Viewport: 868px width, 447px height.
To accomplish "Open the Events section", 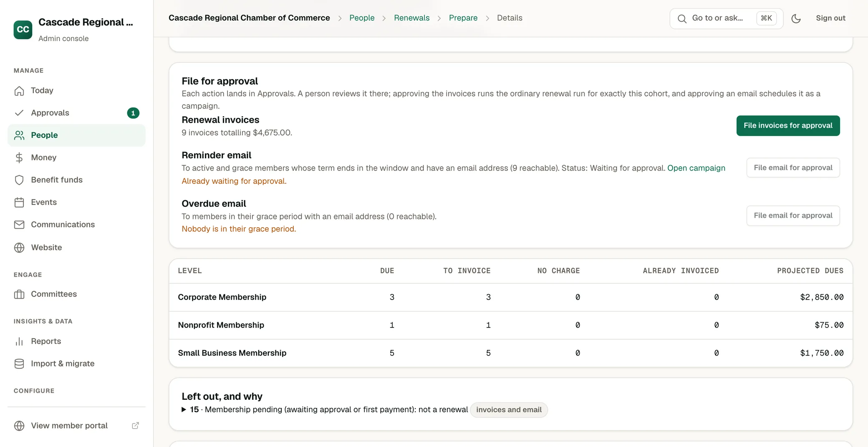I will pyautogui.click(x=76, y=202).
